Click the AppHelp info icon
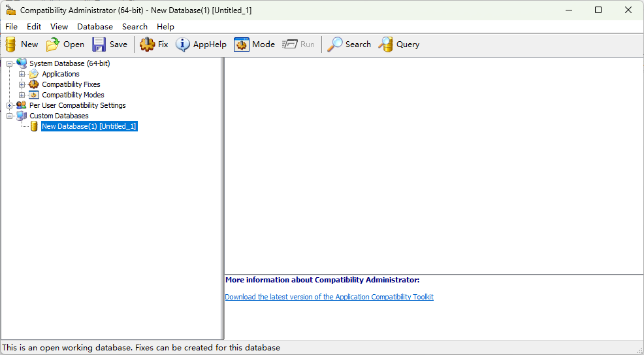644x355 pixels. [x=183, y=44]
